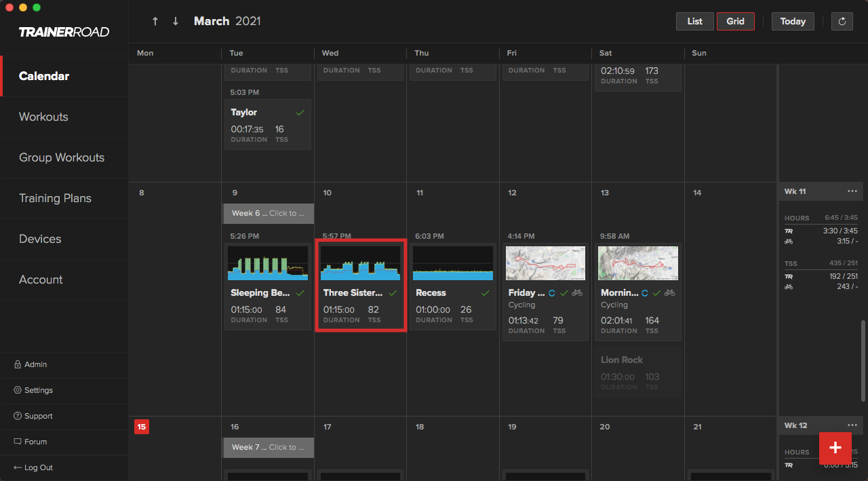This screenshot has height=481, width=868.
Task: Click the completed checkmark on Sleeping Be... workout
Action: click(x=300, y=293)
